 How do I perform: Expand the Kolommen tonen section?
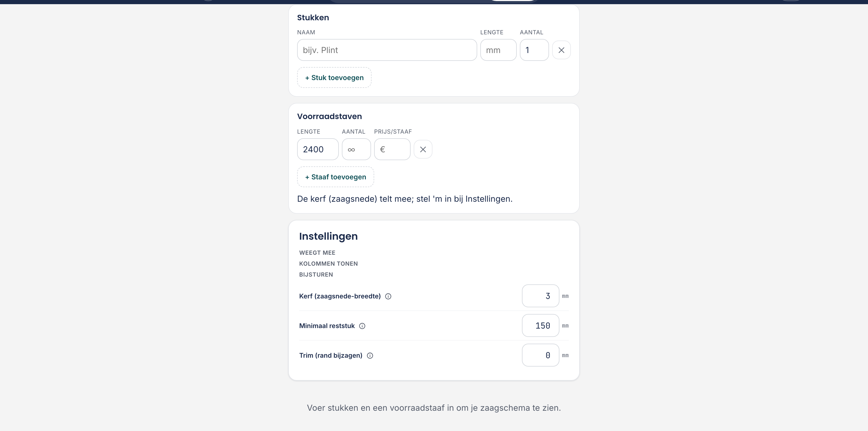[329, 264]
